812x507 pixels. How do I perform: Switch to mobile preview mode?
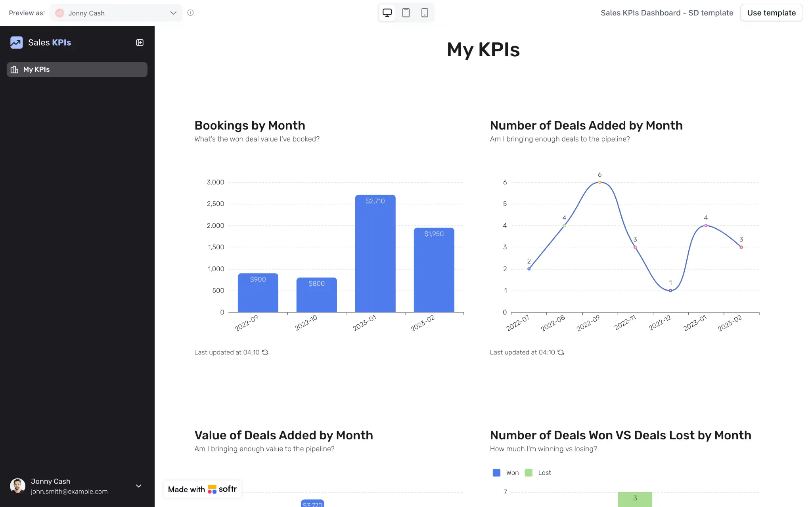(425, 13)
